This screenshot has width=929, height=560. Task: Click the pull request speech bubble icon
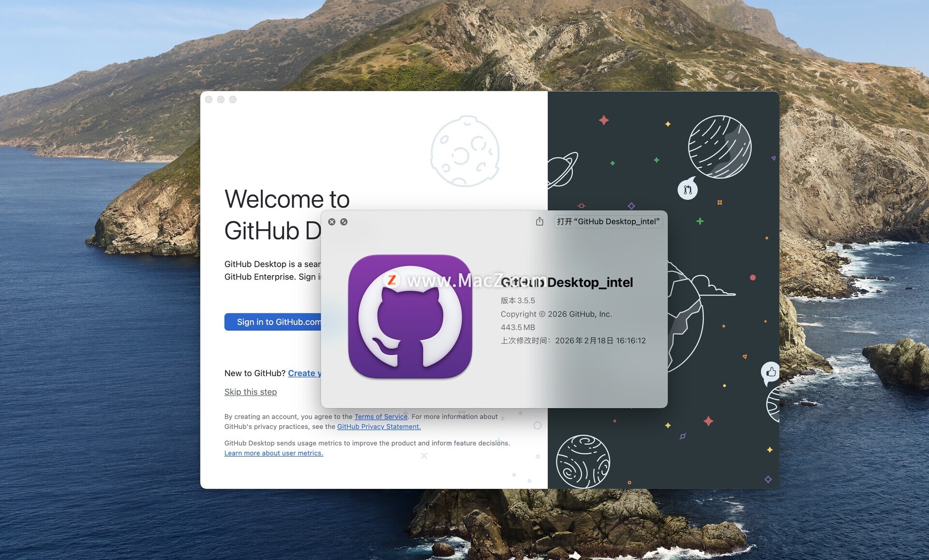[688, 190]
